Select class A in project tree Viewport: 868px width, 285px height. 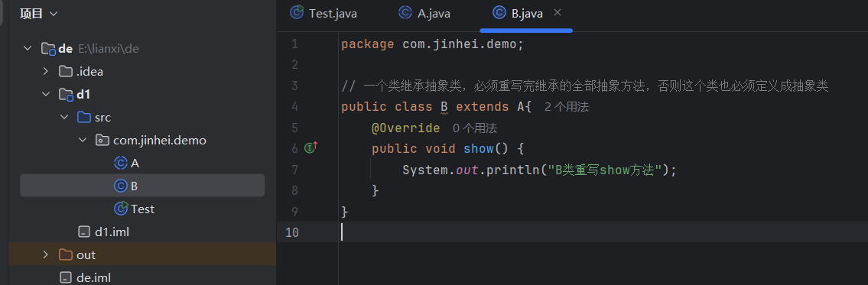135,164
